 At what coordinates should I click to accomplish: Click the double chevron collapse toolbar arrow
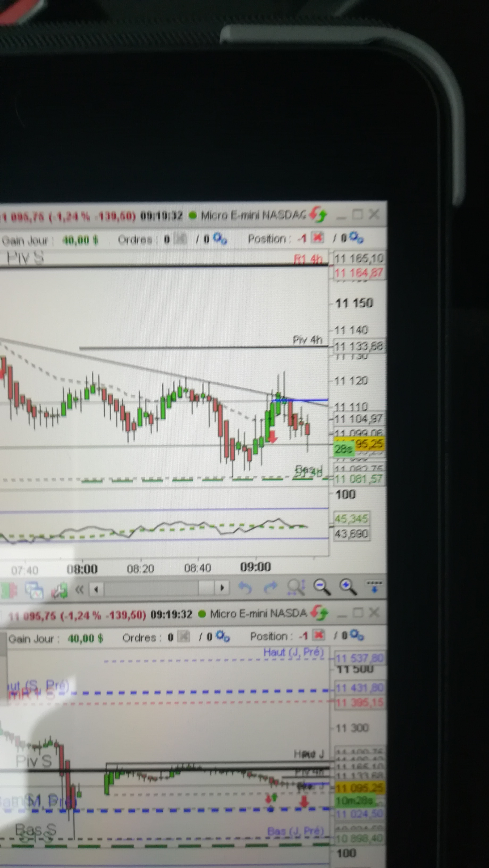(79, 590)
